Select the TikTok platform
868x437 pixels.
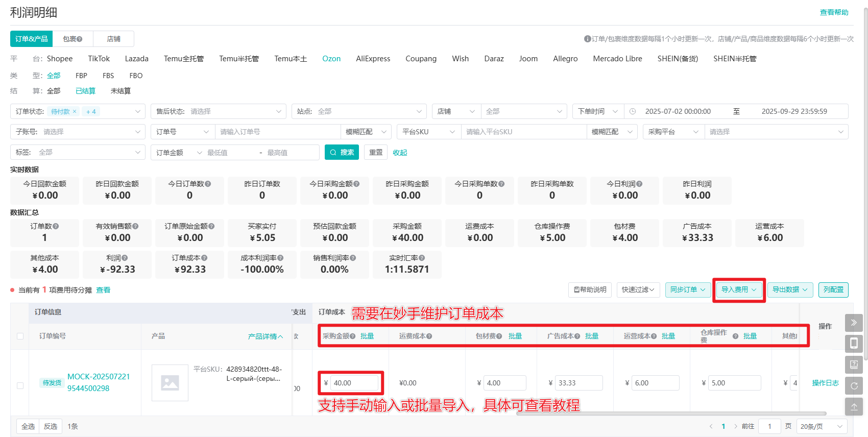click(x=99, y=59)
